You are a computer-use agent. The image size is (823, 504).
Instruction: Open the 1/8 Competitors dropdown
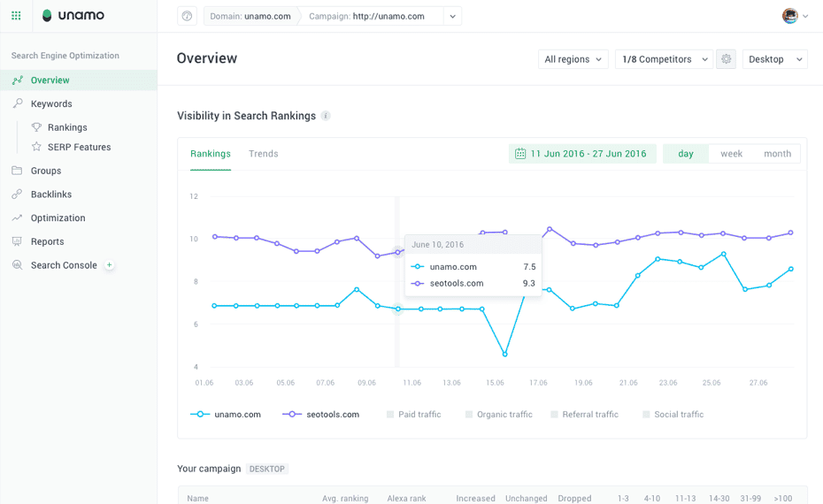pos(664,59)
